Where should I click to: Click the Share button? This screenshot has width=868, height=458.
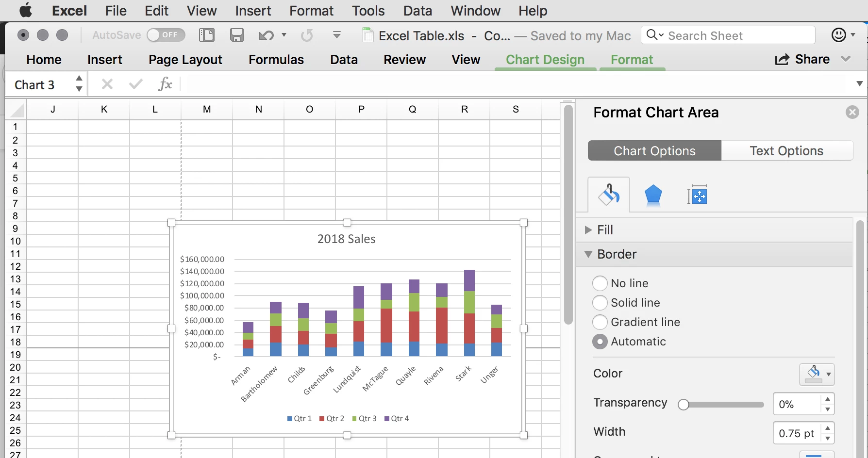pyautogui.click(x=802, y=59)
